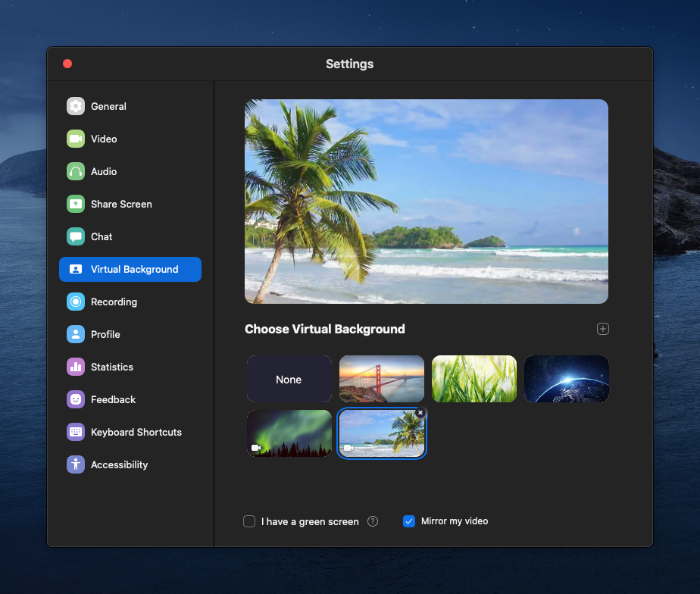Open the Statistics bar chart icon
The height and width of the screenshot is (594, 700).
(76, 367)
